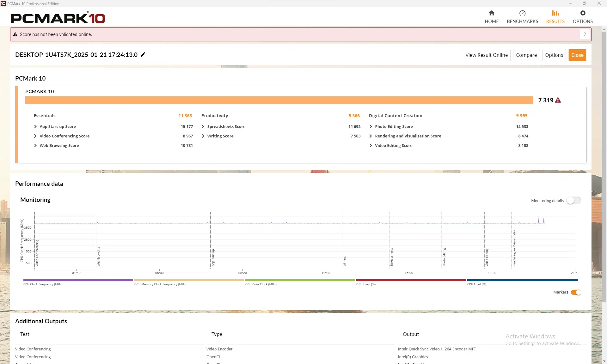607x364 pixels.
Task: Open Benchmarks gauge icon
Action: [x=522, y=13]
